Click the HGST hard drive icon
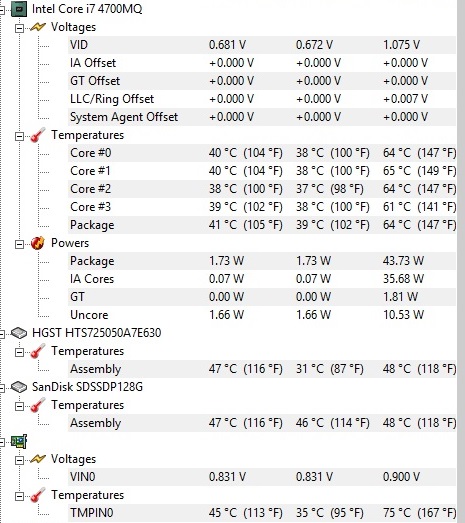 (19, 333)
